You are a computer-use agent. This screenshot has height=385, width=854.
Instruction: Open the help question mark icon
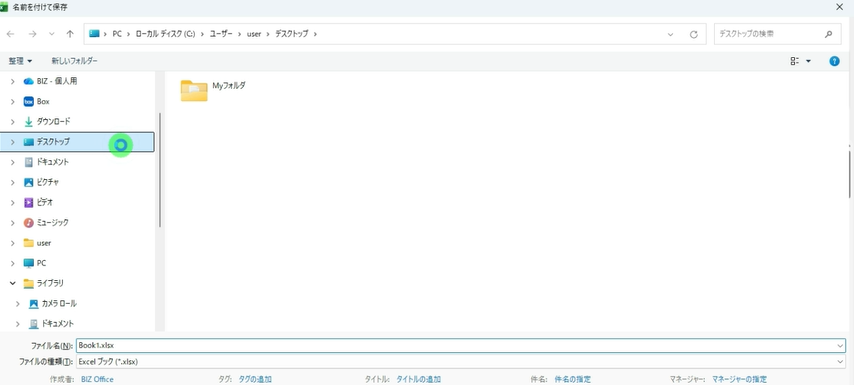pos(834,61)
